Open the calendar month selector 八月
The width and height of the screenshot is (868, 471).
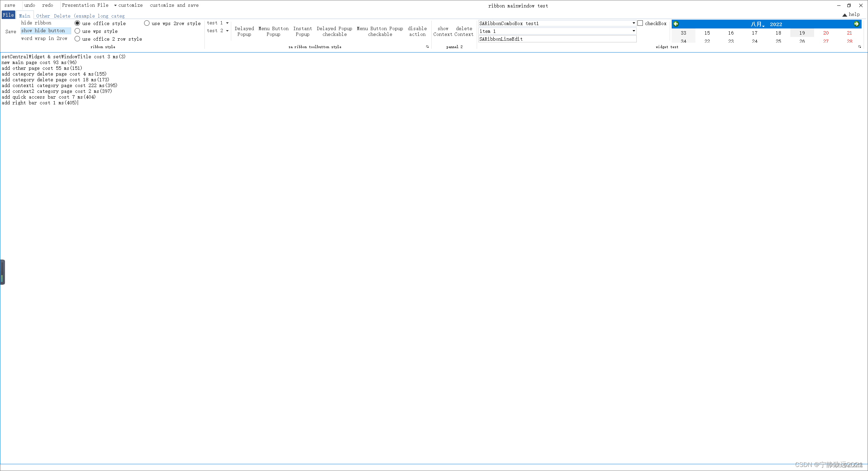point(757,24)
